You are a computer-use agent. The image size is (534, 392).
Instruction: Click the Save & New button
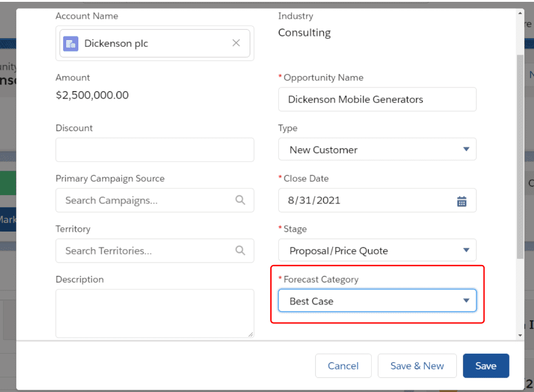point(417,366)
